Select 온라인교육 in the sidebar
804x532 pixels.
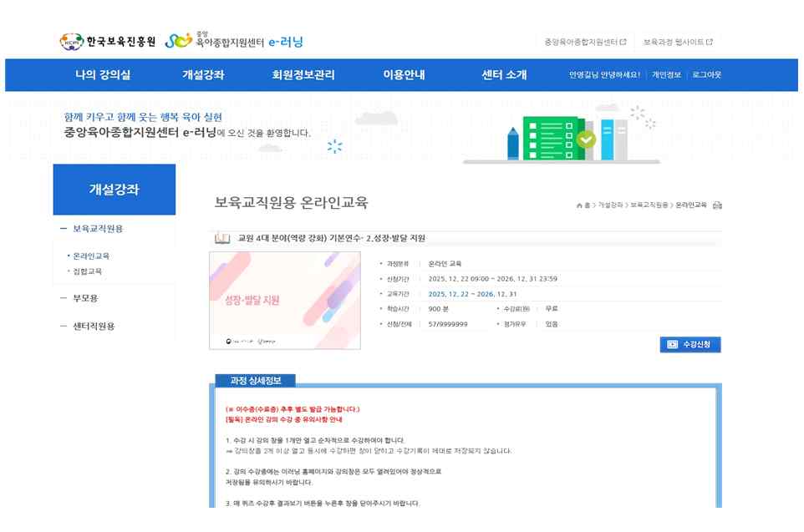coord(90,256)
